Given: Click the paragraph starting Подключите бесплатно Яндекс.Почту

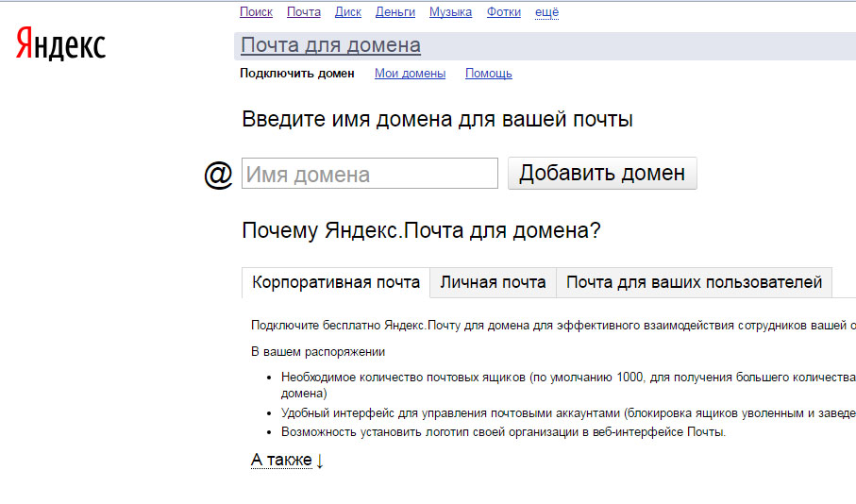Looking at the screenshot, I should tap(553, 326).
